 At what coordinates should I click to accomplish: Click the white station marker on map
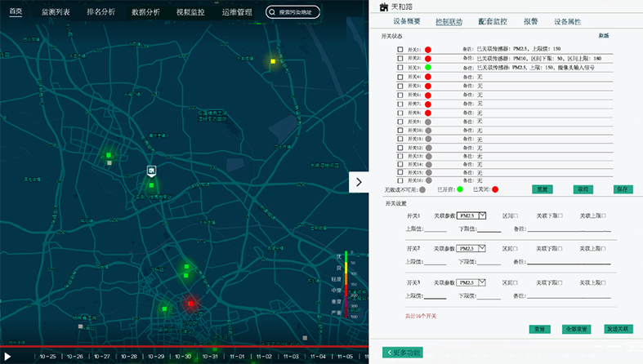coord(151,170)
